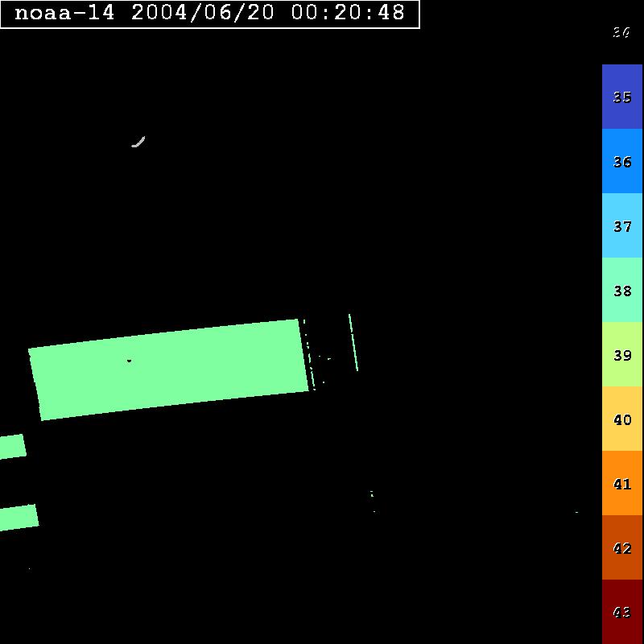The image size is (644, 644).
Task: Pick the light blue 37 swatch
Action: click(x=621, y=225)
